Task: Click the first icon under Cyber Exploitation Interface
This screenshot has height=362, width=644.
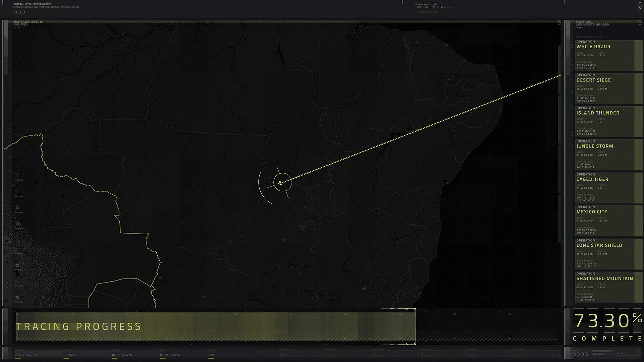Action: pos(15,12)
